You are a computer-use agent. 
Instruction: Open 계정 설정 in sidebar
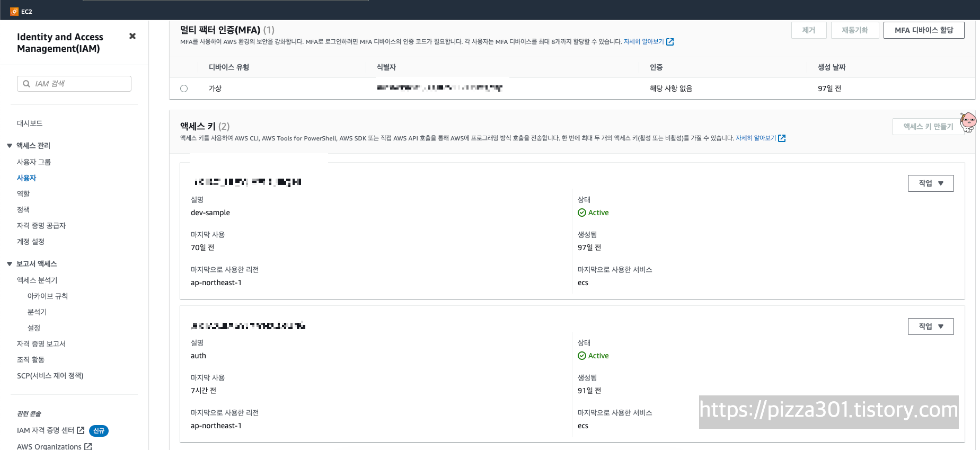(x=31, y=241)
